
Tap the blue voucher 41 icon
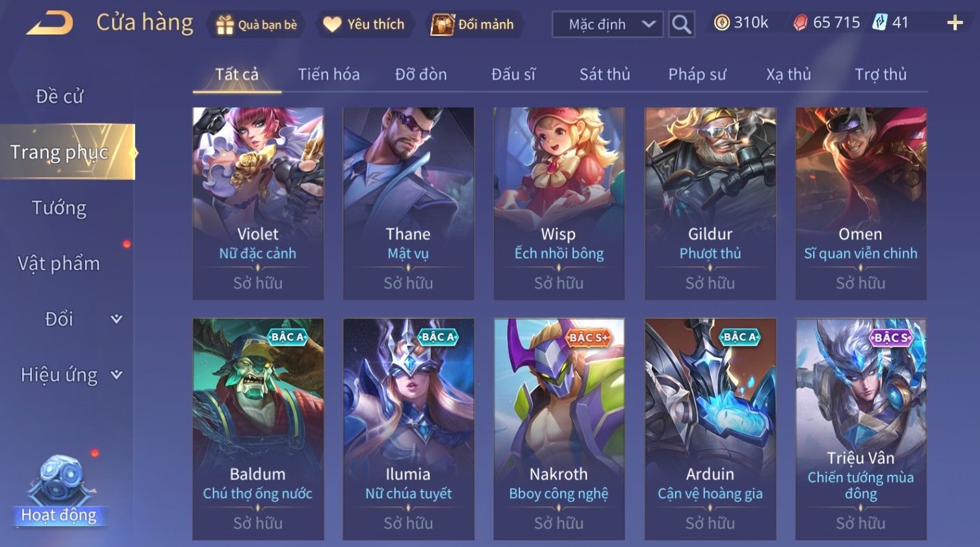879,23
